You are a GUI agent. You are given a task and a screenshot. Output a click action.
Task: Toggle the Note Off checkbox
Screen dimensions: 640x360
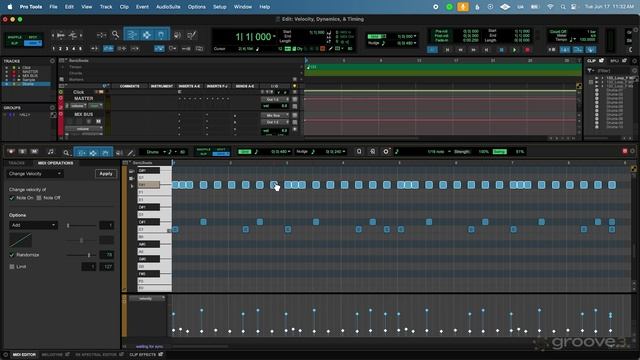point(39,198)
